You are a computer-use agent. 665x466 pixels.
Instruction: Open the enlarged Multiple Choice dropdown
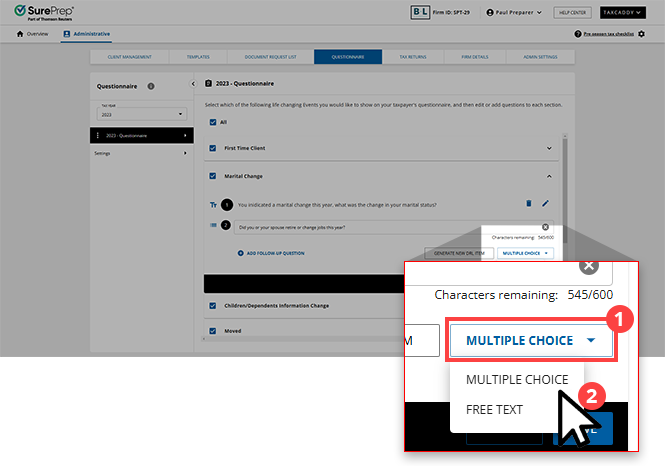pos(531,340)
